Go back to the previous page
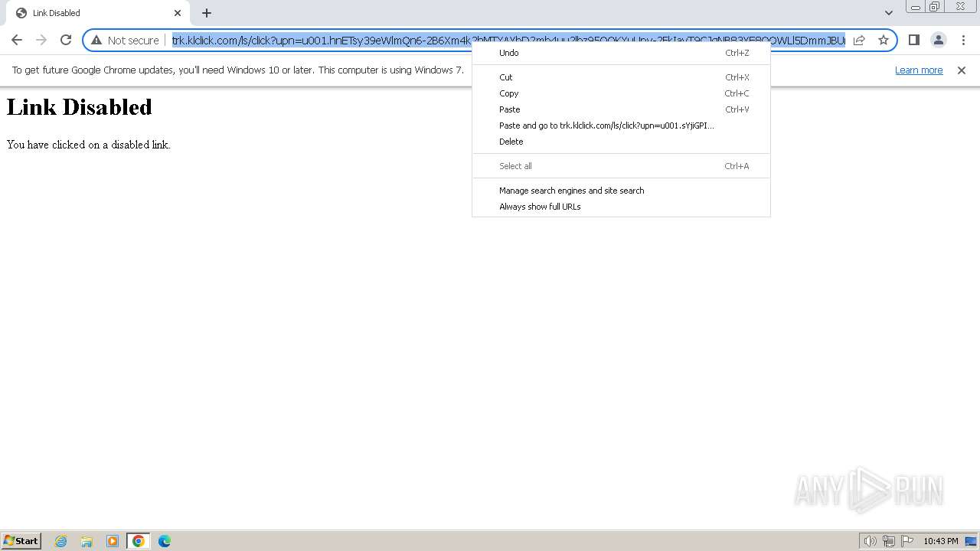The width and height of the screenshot is (980, 551). click(x=17, y=40)
